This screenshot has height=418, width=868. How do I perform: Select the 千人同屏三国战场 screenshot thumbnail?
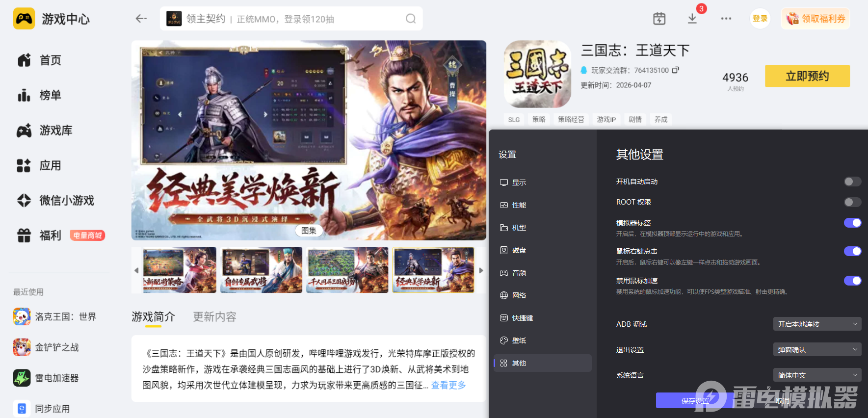pyautogui.click(x=347, y=270)
